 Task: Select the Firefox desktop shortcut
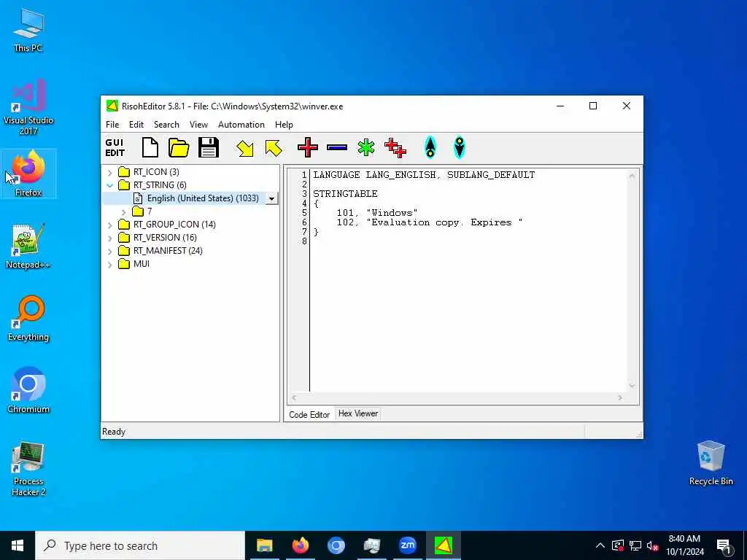28,174
